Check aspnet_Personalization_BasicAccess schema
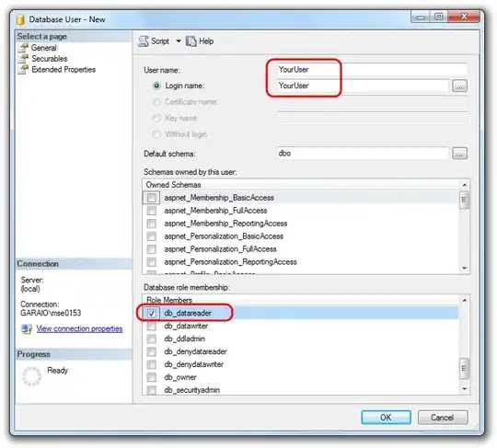Screen dimensions: 497x448 coord(152,236)
